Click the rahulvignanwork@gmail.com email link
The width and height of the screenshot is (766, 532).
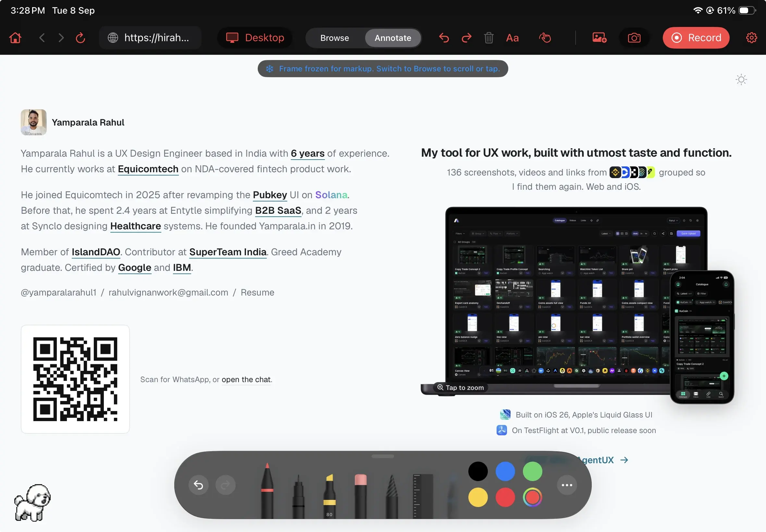pos(168,292)
